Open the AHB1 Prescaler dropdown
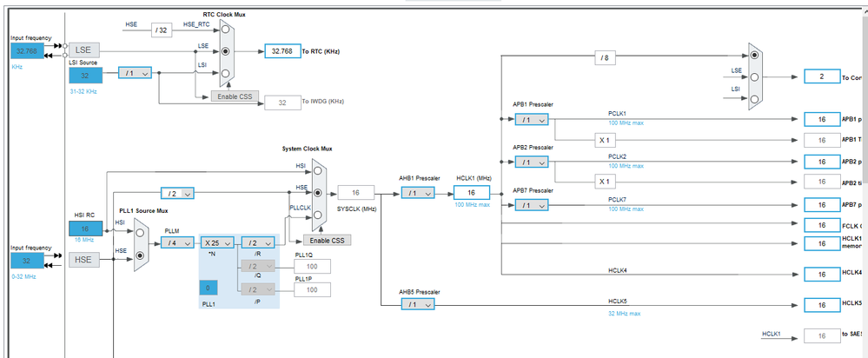The image size is (868, 358). (418, 193)
